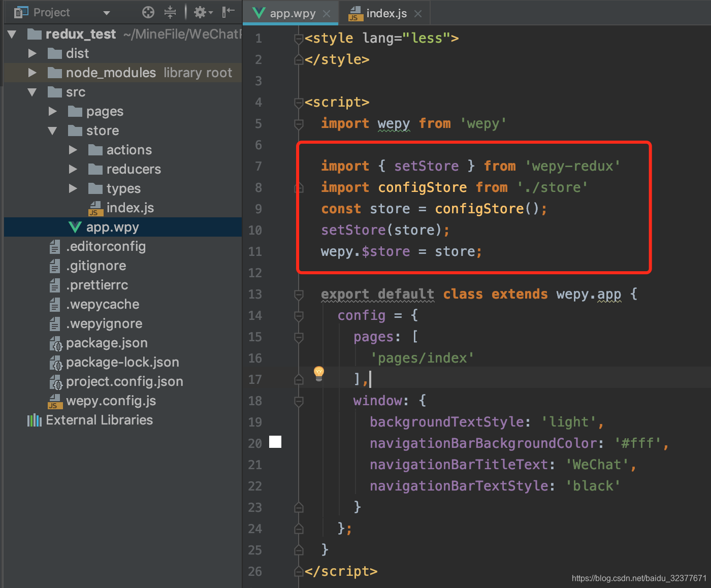Click the locate/scroll-from-source target icon
711x588 pixels.
click(148, 12)
